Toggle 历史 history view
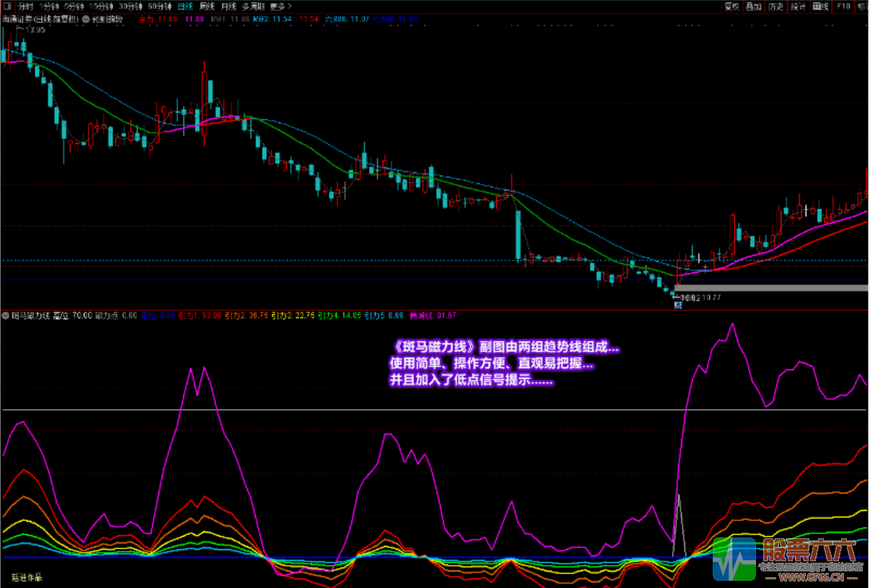This screenshot has width=870, height=588. [775, 6]
